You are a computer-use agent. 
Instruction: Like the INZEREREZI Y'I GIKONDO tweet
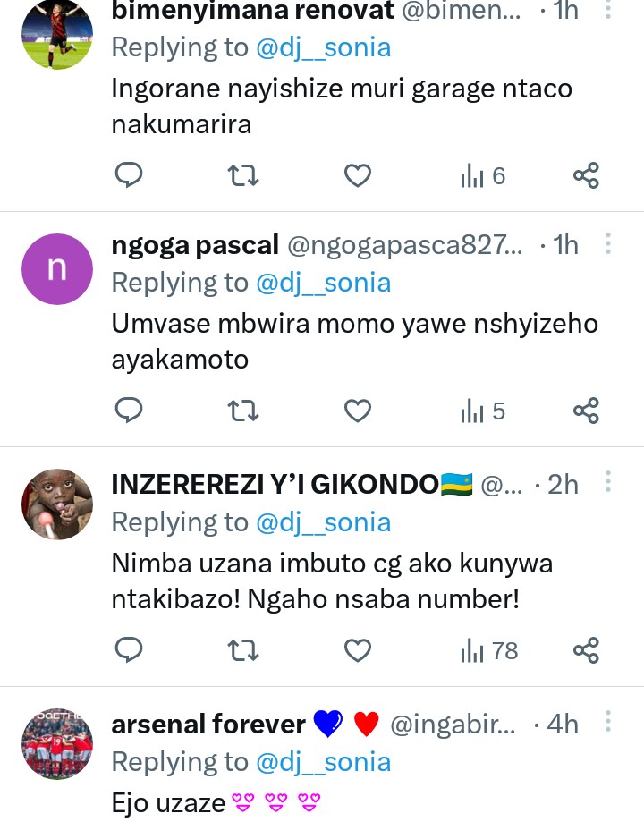point(358,650)
